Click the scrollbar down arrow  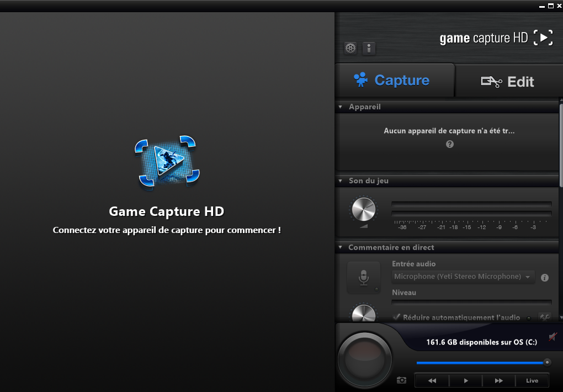561,318
